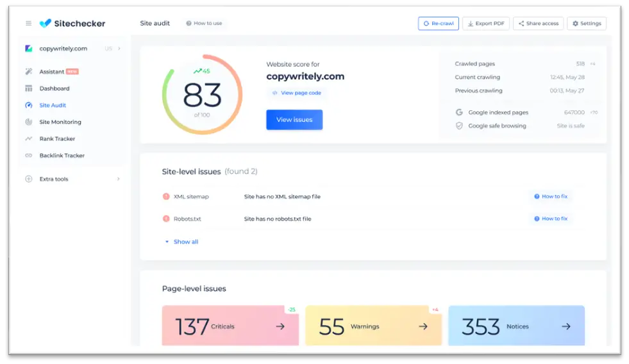Open the How to use link
Screen dimensions: 629x364
(204, 23)
